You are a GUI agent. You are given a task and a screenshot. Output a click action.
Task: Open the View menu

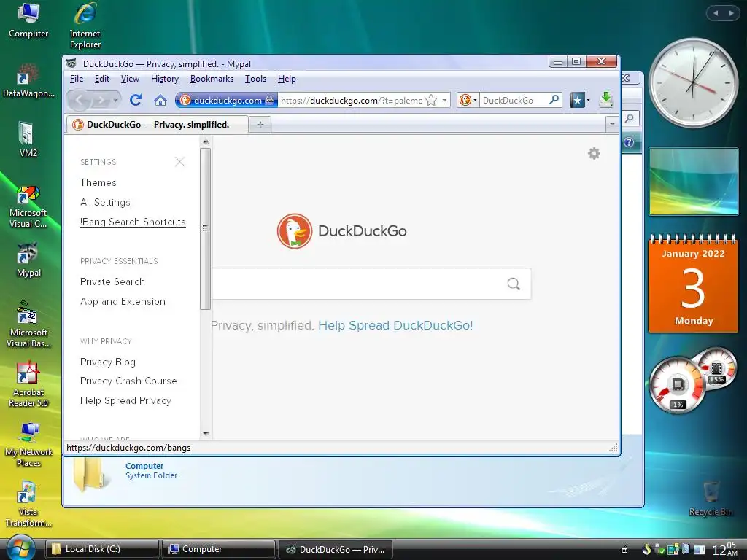130,79
